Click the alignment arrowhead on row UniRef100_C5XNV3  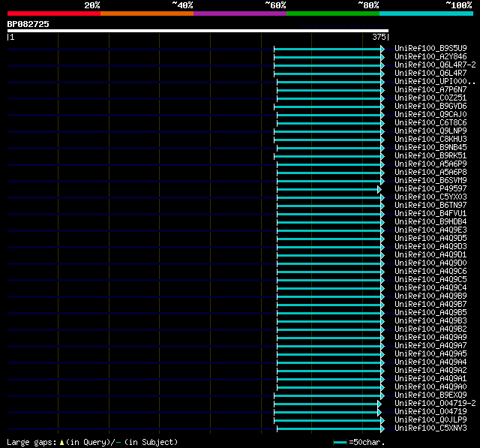coord(382,429)
